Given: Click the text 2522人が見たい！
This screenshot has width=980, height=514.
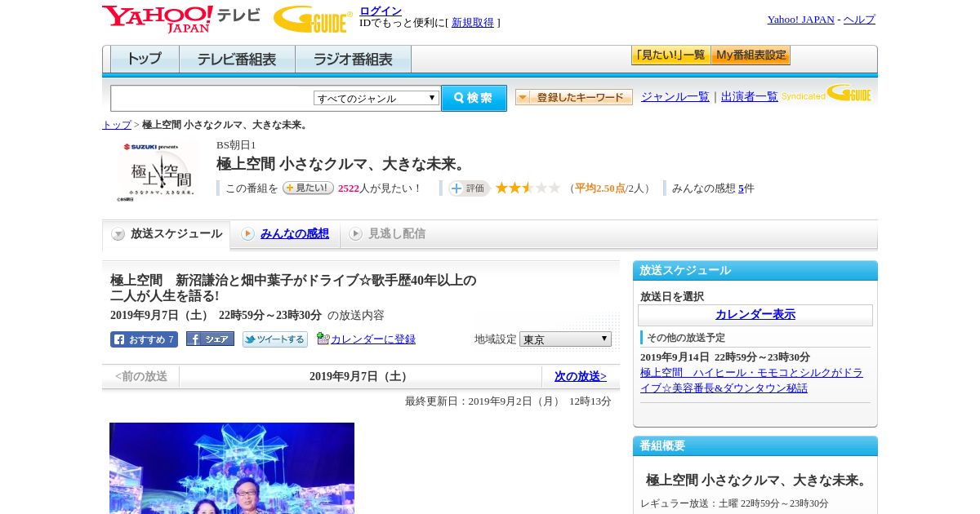Looking at the screenshot, I should [x=380, y=188].
